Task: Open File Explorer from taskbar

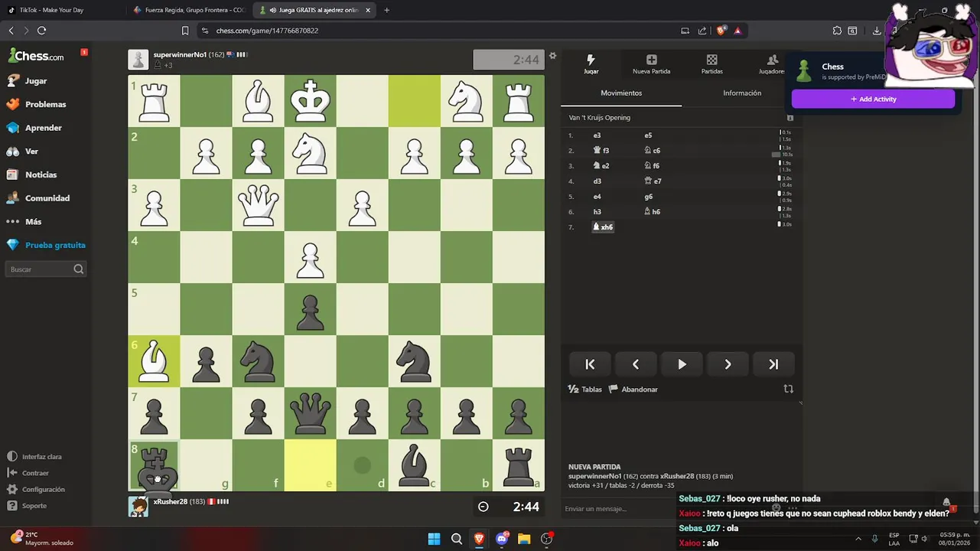Action: pos(524,539)
